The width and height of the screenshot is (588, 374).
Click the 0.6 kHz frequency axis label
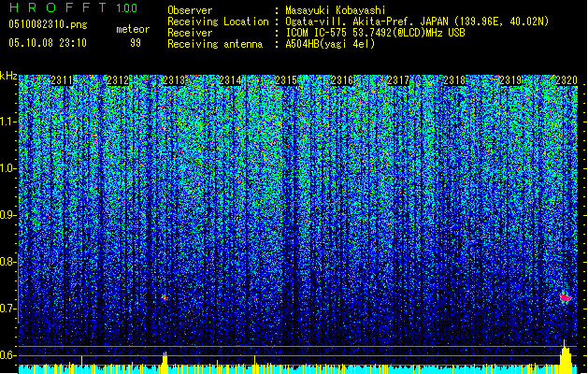point(8,355)
